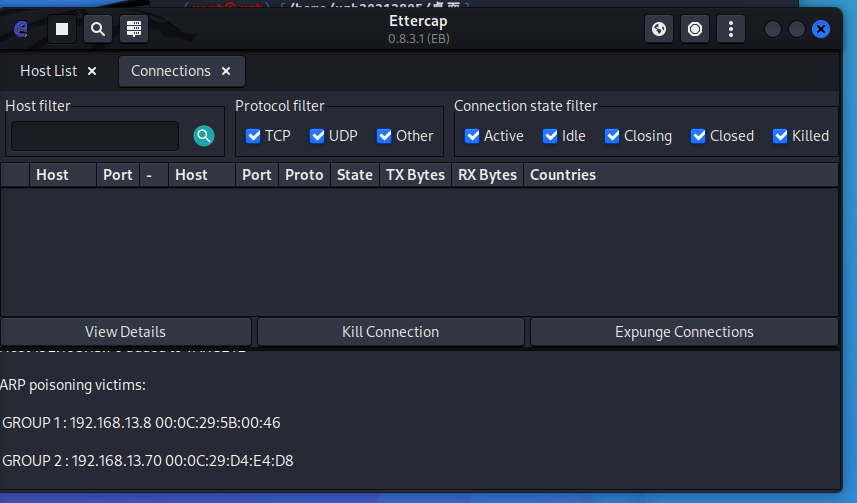Scan for hosts using the magnifier icon
Viewport: 857px width, 503px height.
tap(98, 29)
